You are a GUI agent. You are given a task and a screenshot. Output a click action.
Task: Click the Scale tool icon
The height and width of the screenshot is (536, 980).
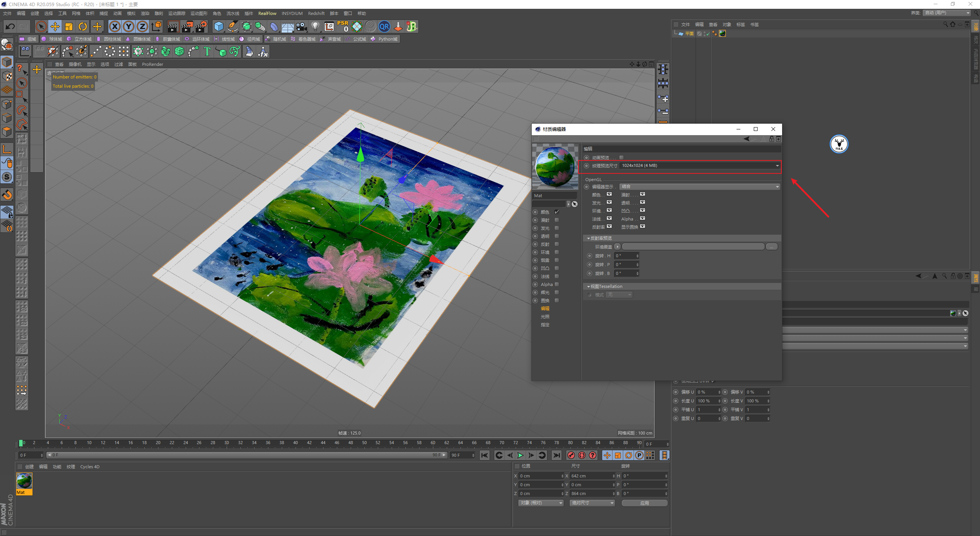coord(69,26)
